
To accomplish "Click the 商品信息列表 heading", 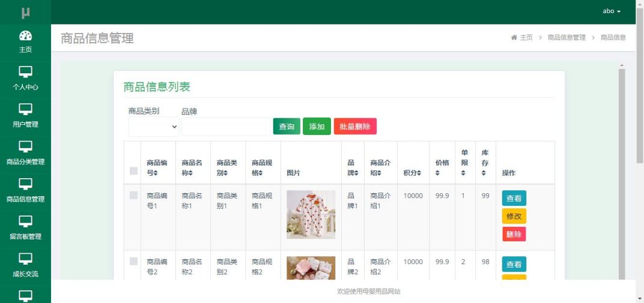I will click(156, 87).
